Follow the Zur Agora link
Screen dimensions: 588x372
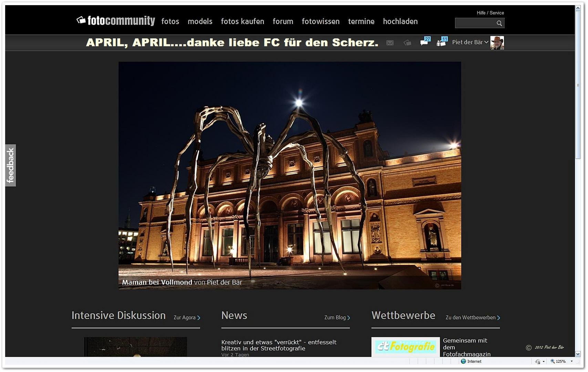coord(187,318)
